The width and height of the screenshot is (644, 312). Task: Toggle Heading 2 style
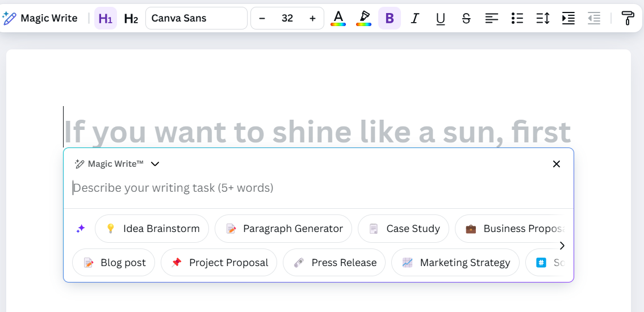[x=131, y=18]
